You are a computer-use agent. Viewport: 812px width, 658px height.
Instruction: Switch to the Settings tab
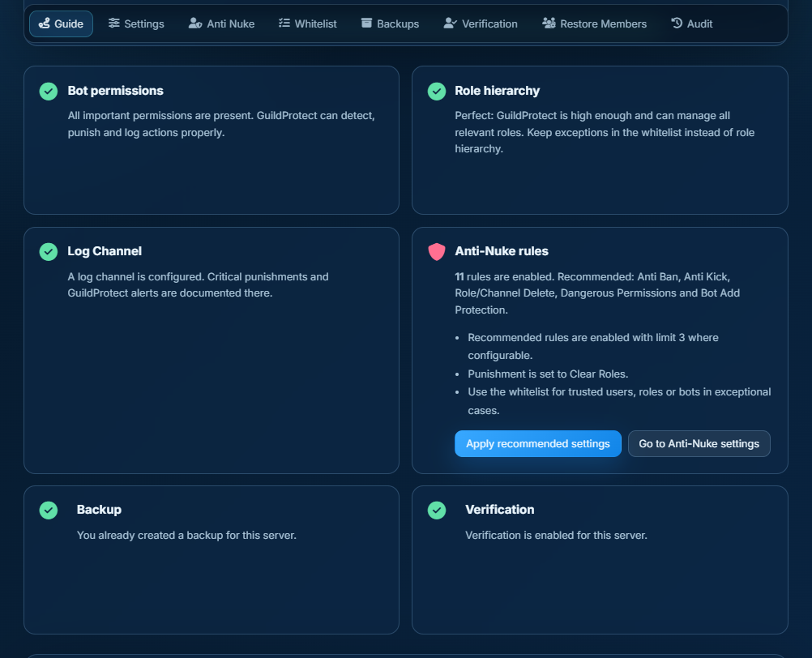point(136,23)
